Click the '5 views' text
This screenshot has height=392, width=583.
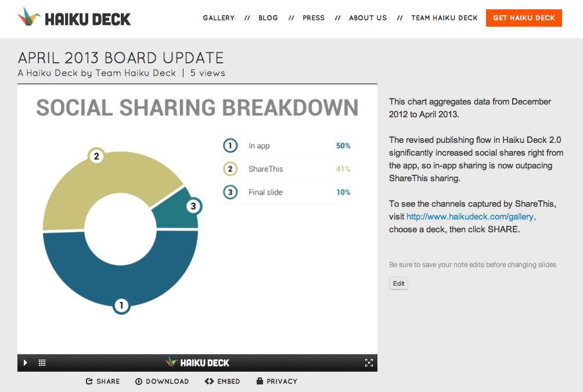point(208,73)
